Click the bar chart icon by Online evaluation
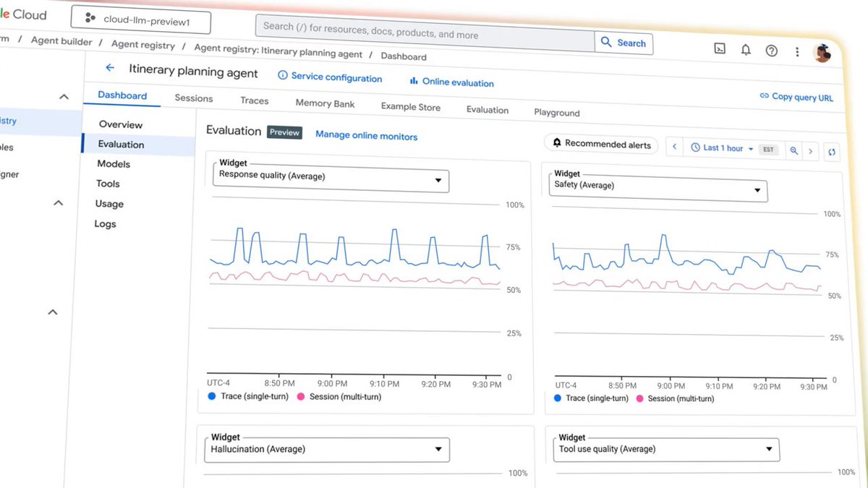The image size is (868, 488). (414, 81)
